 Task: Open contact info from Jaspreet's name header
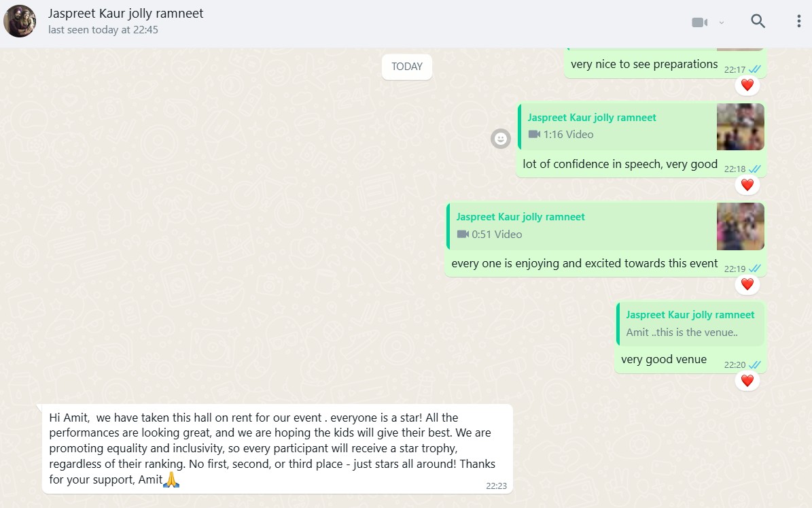tap(126, 14)
